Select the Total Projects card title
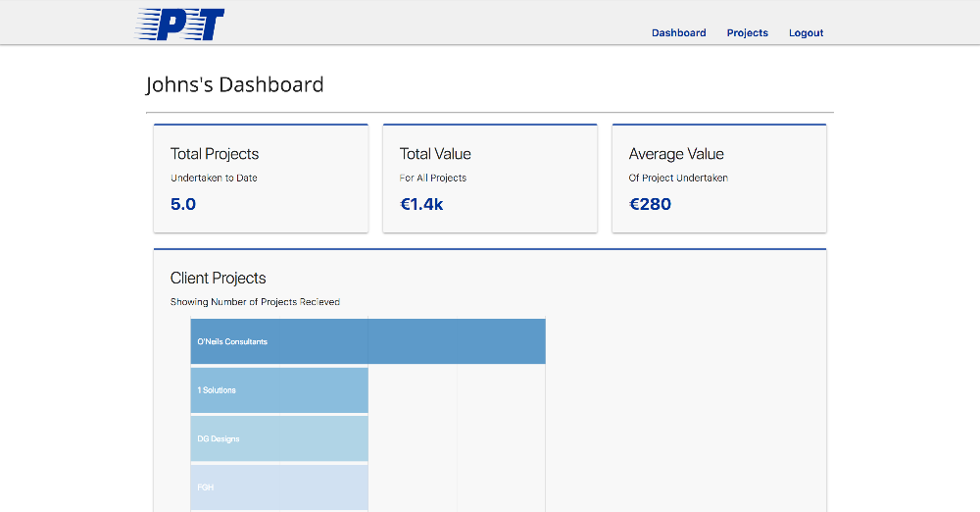 [x=215, y=154]
